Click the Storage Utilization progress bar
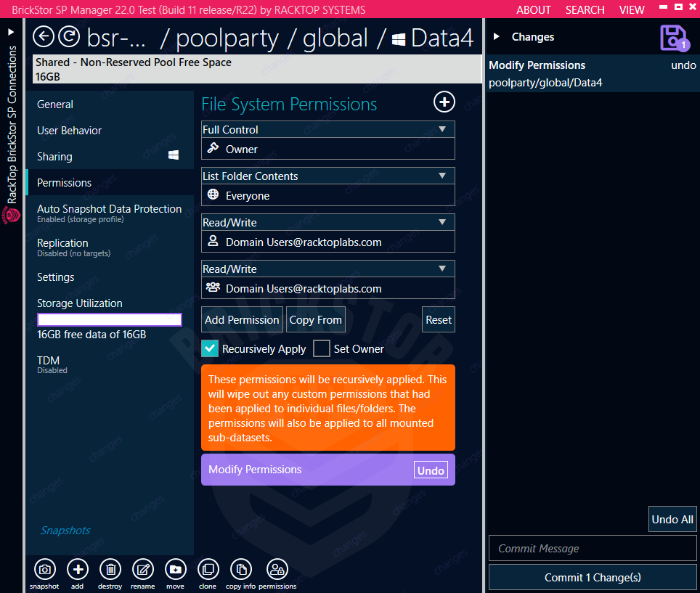Screen dimensions: 700x593 (x=109, y=319)
